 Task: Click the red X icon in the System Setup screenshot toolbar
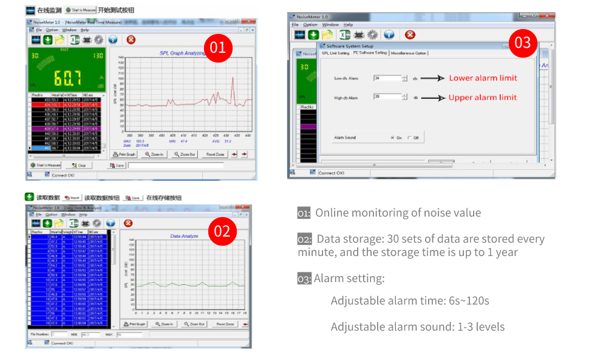point(410,35)
